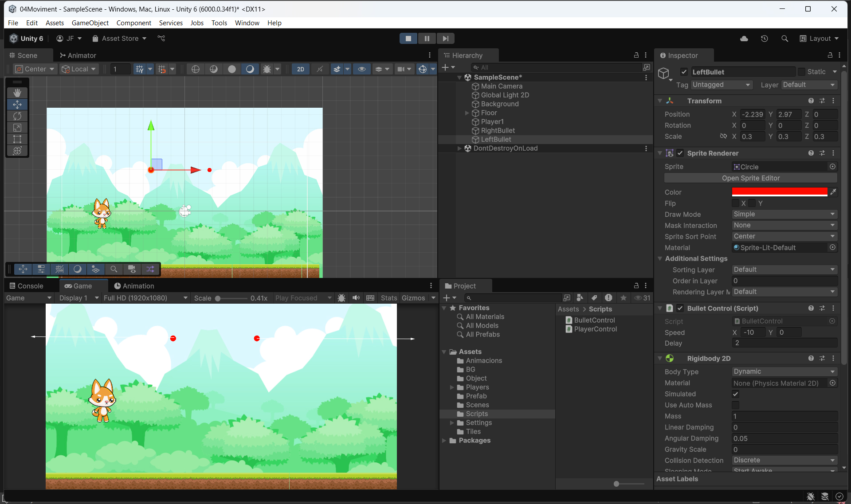Click the red Color swatch
Screen dimensions: 851x504
pos(779,192)
